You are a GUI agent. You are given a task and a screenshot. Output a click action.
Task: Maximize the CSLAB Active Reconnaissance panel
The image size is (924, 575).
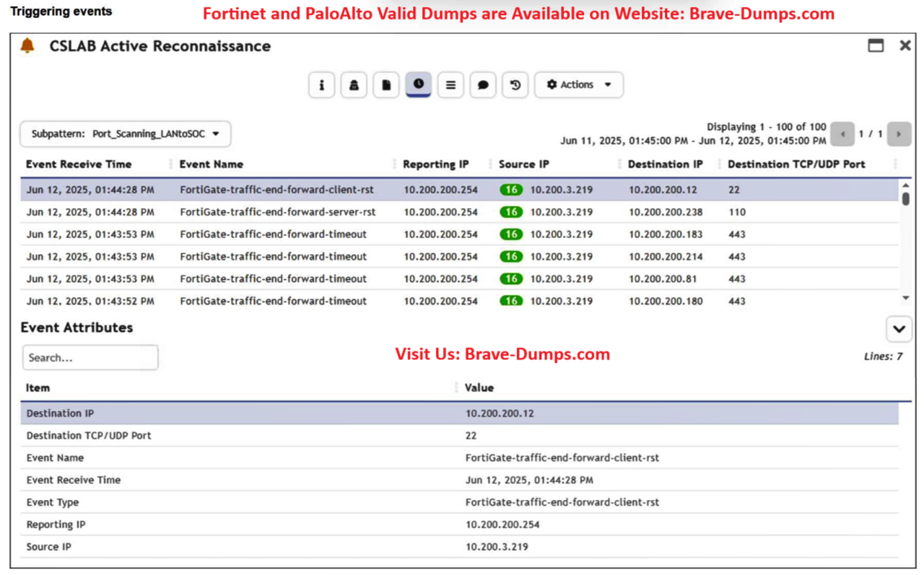coord(876,45)
